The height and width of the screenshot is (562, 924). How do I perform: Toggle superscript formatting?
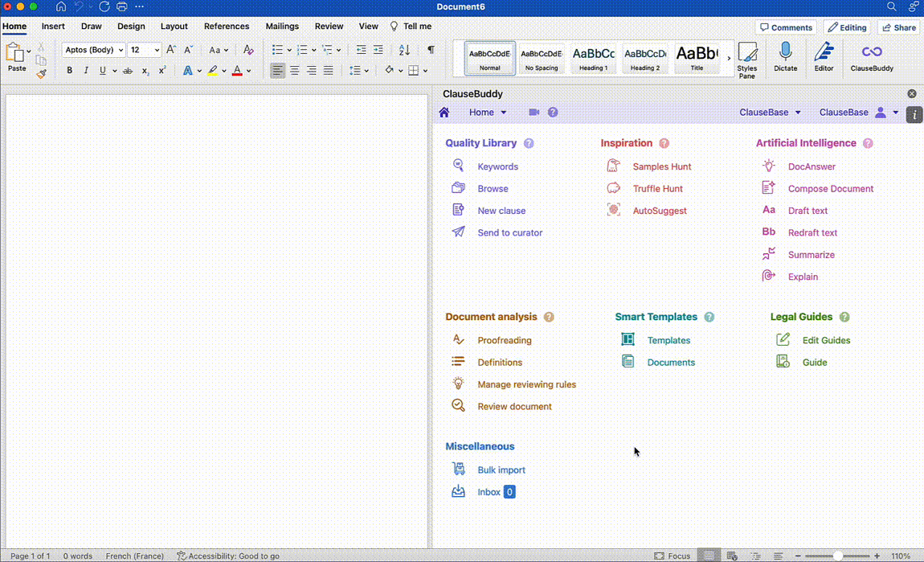162,70
